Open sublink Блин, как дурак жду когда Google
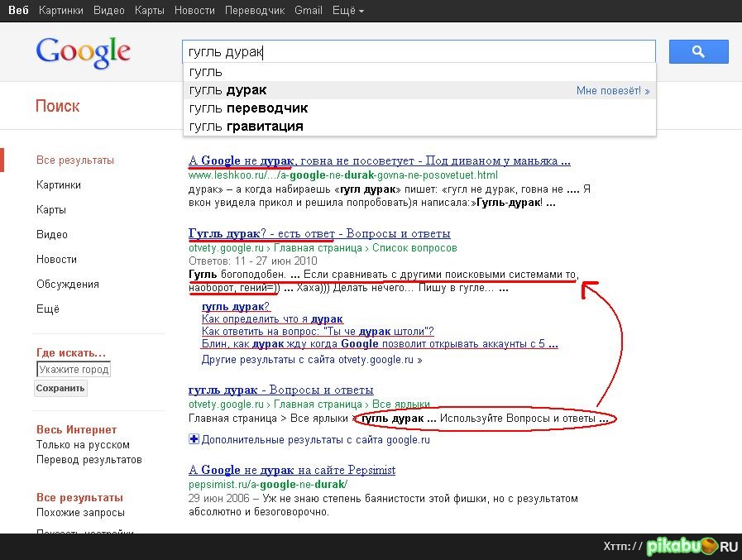 (380, 343)
